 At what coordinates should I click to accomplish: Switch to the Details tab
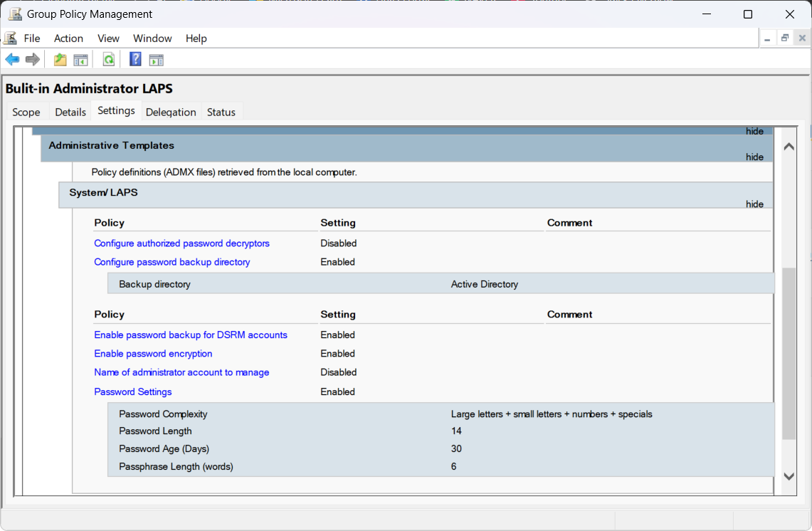(x=70, y=112)
